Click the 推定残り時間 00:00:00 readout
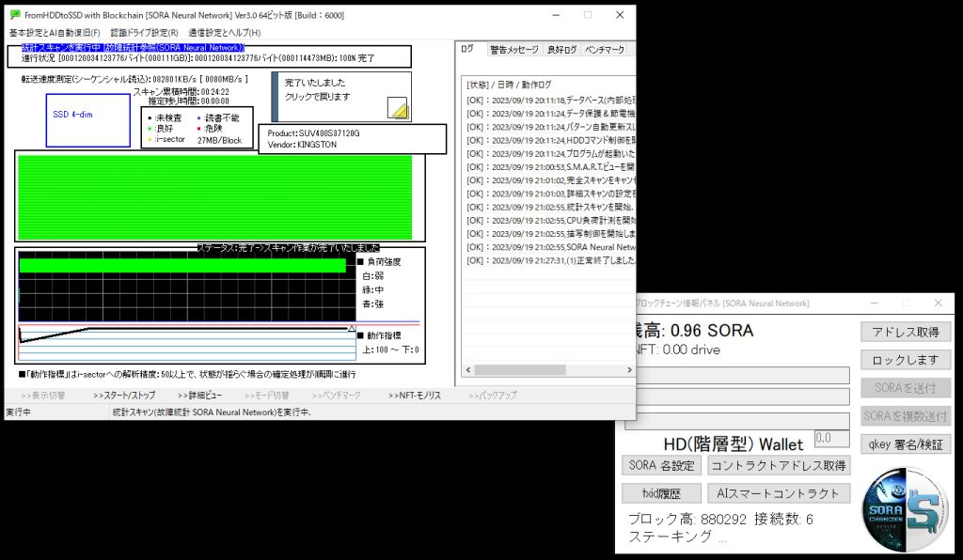 click(188, 101)
